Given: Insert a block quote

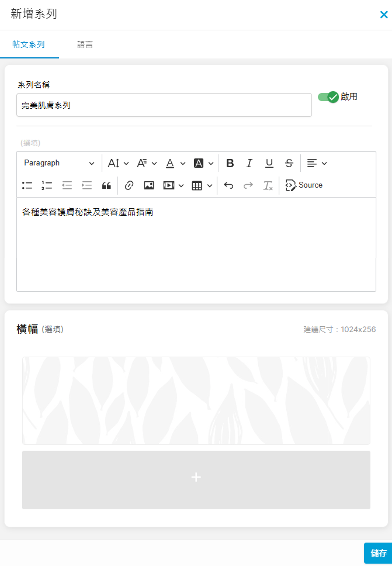Looking at the screenshot, I should click(106, 185).
